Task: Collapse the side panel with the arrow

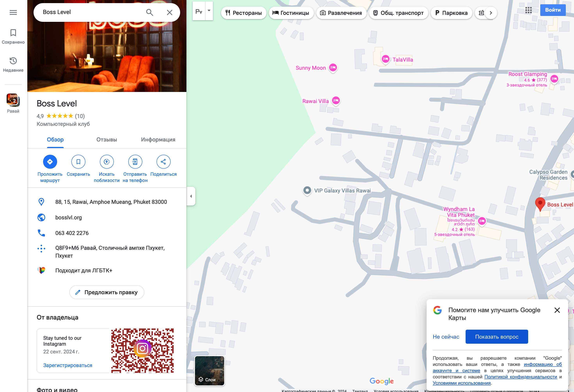Action: click(191, 196)
